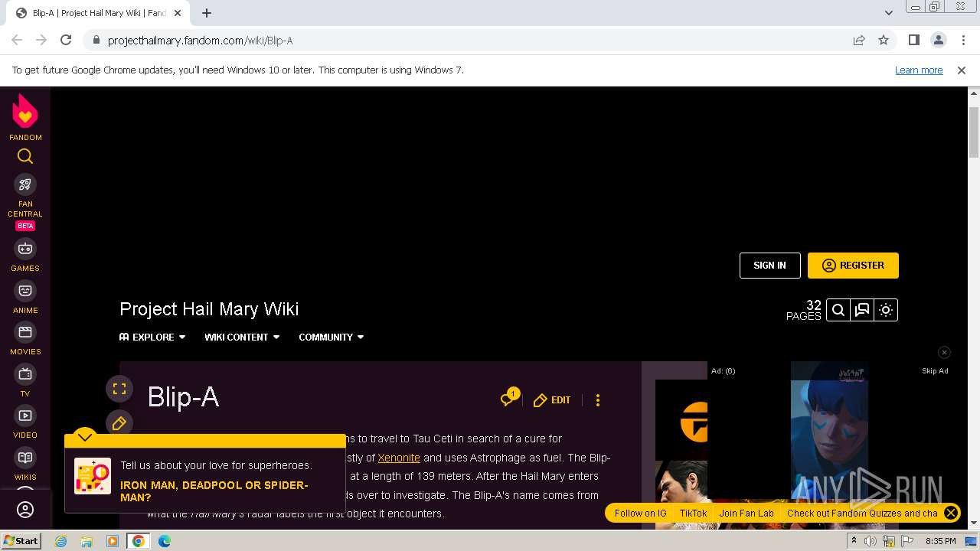Image resolution: width=980 pixels, height=551 pixels.
Task: Reload the current page
Action: click(66, 41)
